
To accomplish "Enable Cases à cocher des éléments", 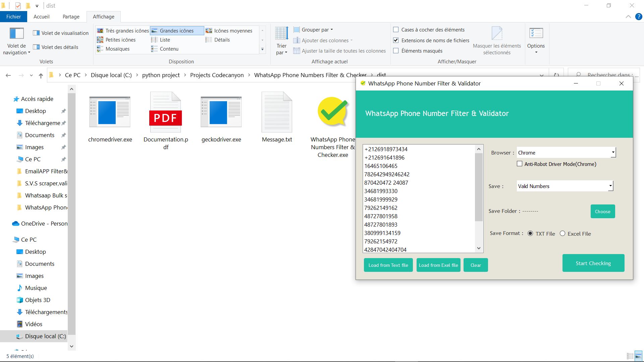I will point(396,29).
